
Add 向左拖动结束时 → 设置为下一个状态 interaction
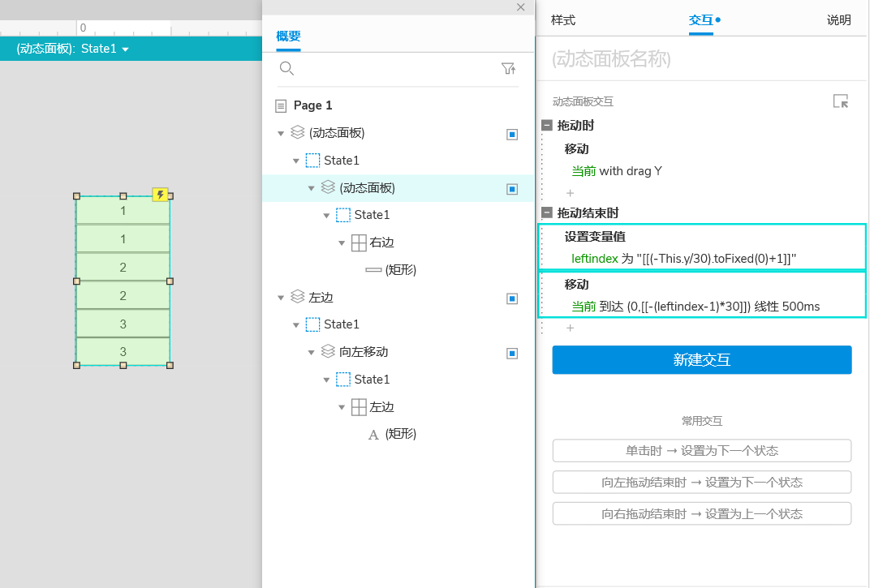(702, 482)
